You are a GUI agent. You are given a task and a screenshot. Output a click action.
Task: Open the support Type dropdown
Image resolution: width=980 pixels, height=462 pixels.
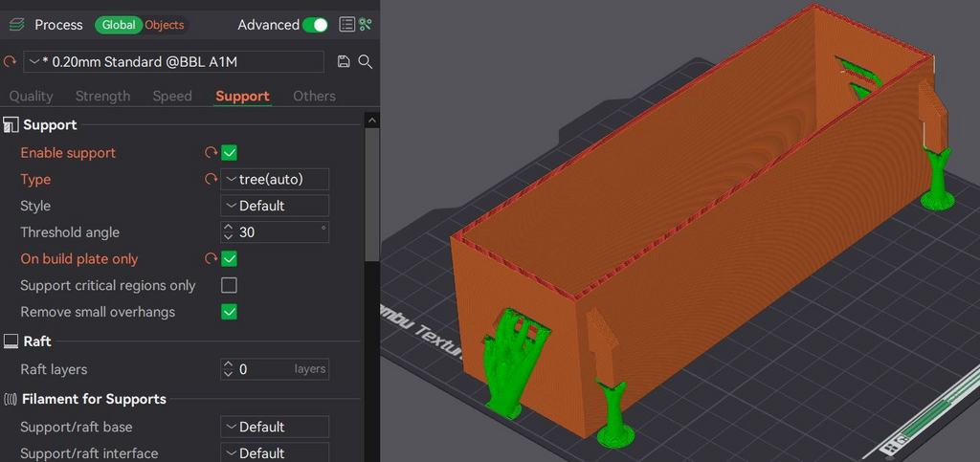tap(275, 179)
